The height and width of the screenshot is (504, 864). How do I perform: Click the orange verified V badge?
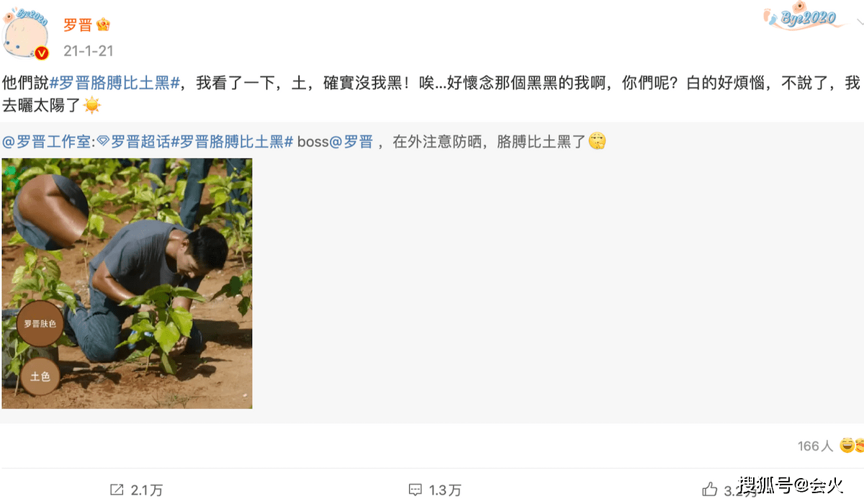point(42,53)
